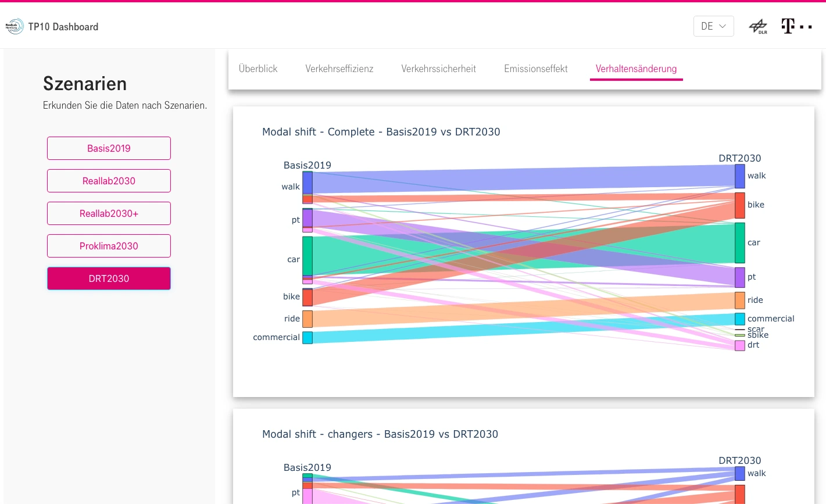The width and height of the screenshot is (826, 504).
Task: Click the RealLab Hamburg logo icon
Action: click(x=15, y=26)
